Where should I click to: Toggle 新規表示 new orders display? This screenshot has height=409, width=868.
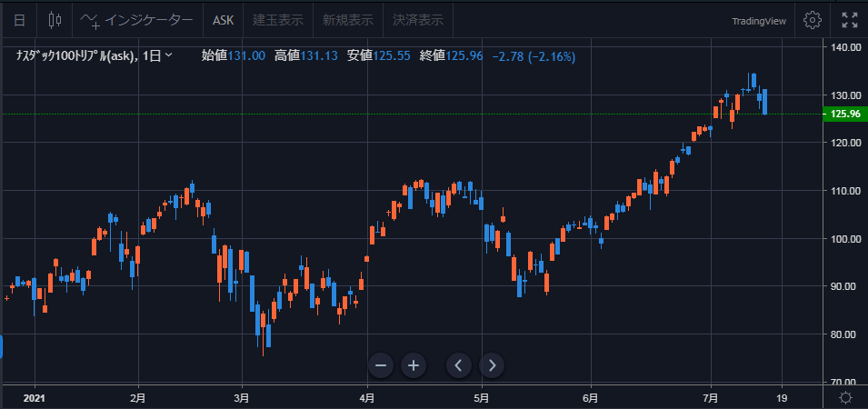(348, 21)
